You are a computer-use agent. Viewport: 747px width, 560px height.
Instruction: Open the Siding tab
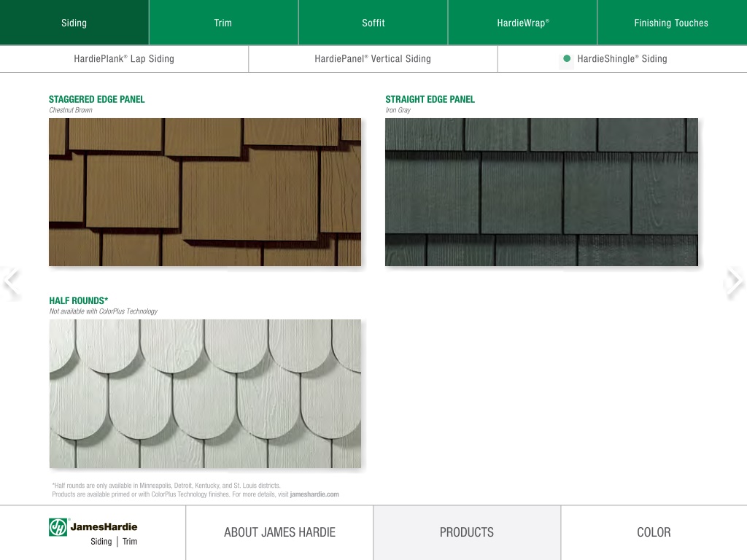[x=74, y=23]
